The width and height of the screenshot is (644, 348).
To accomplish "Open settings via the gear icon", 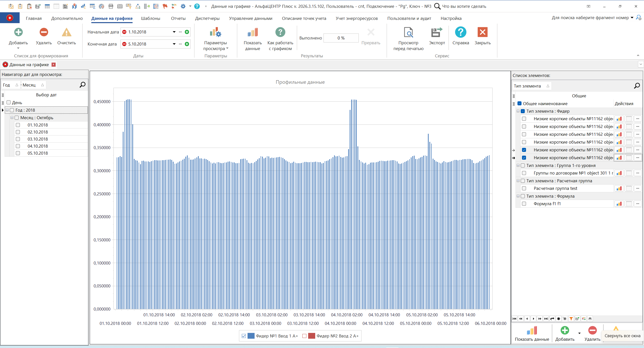I will click(183, 6).
